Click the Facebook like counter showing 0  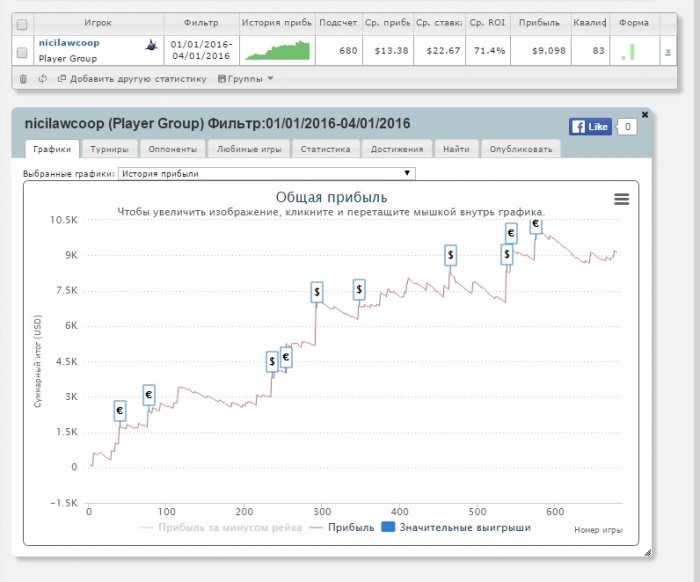tap(627, 127)
